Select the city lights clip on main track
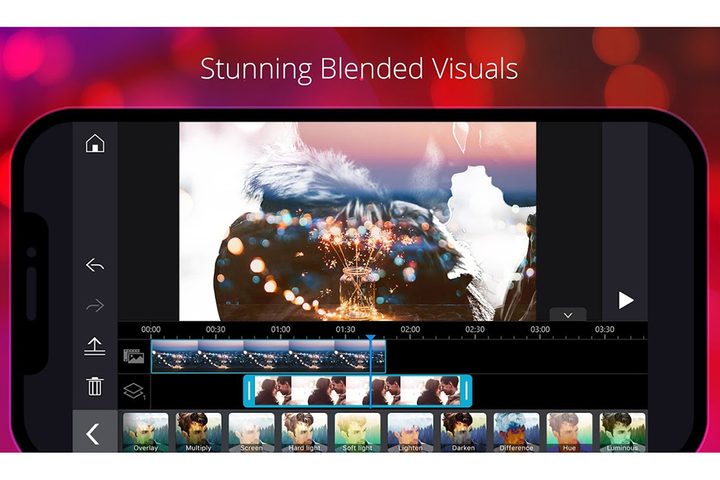Screen dimensions: 720x480 [268, 356]
